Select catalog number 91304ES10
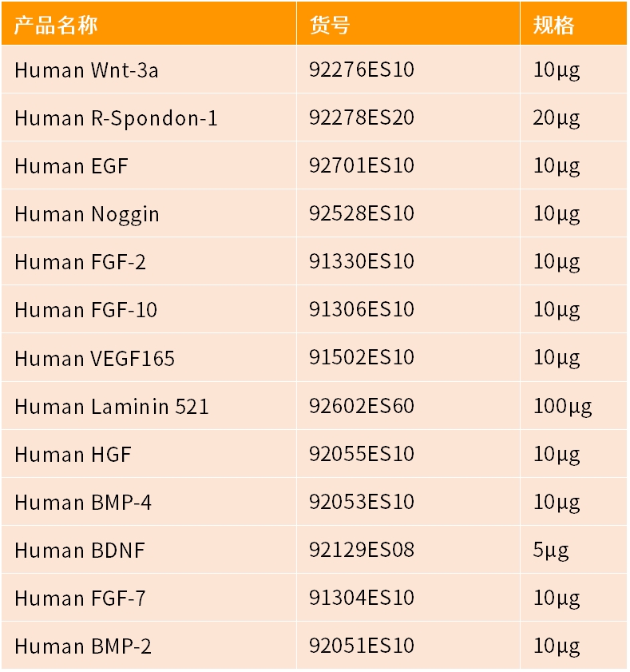 tap(361, 597)
